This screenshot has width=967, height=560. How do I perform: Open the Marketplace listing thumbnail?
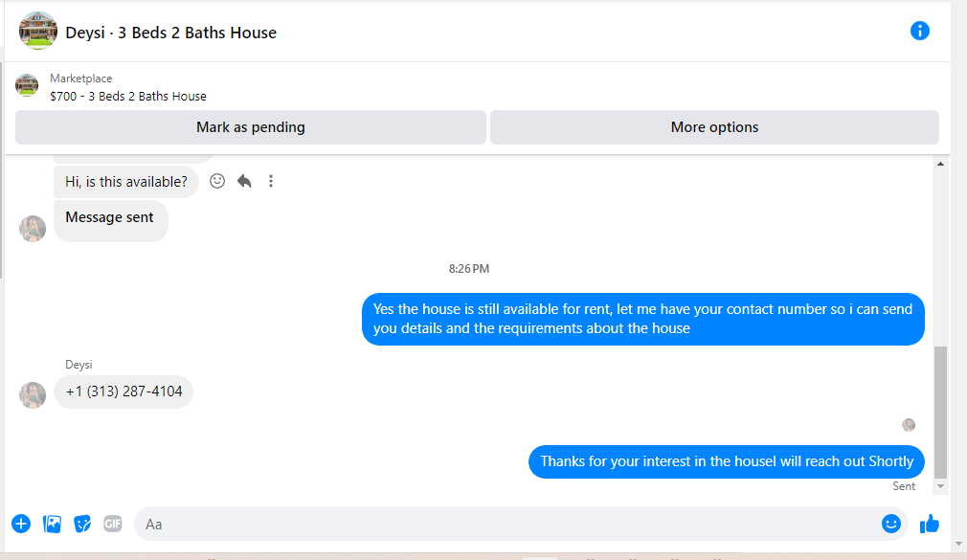27,86
